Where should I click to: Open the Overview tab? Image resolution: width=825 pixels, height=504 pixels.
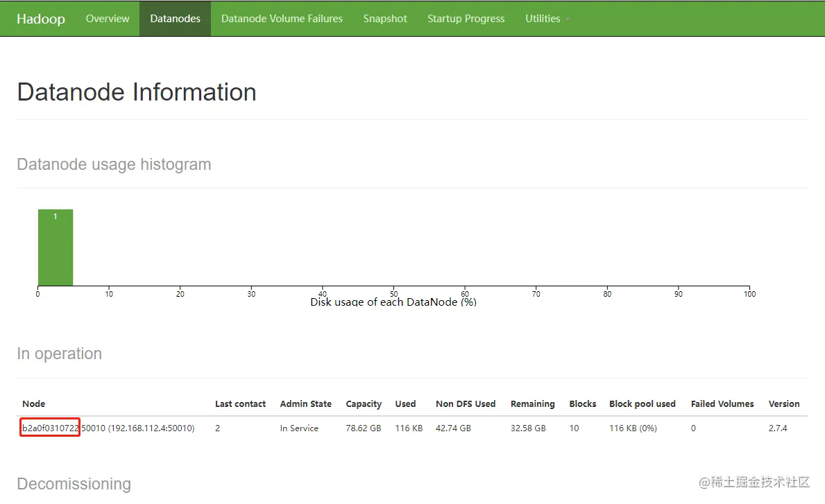(x=108, y=19)
